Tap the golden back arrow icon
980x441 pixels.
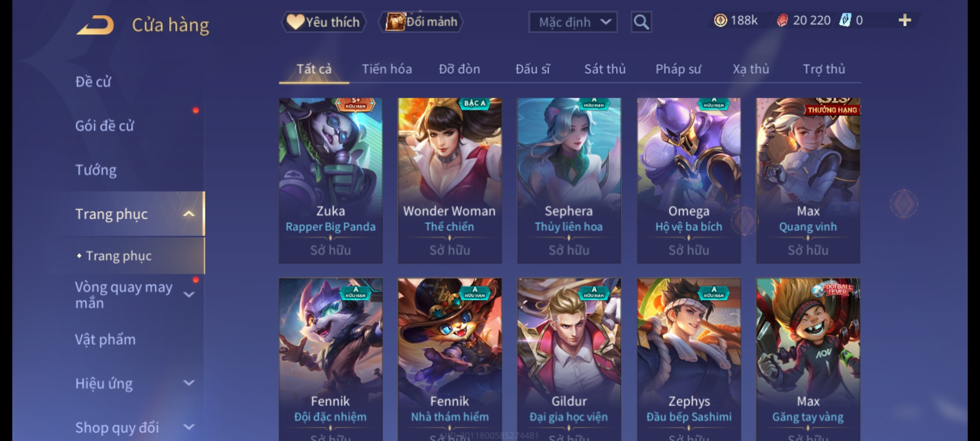95,25
